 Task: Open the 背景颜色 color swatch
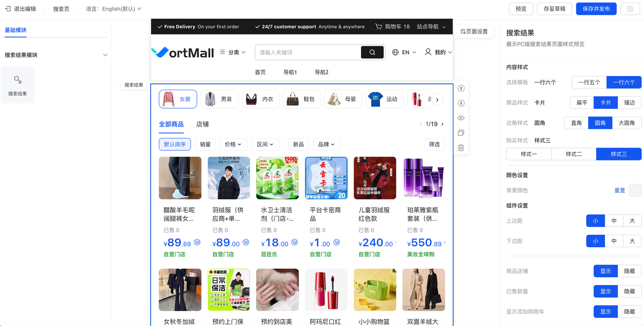click(635, 191)
